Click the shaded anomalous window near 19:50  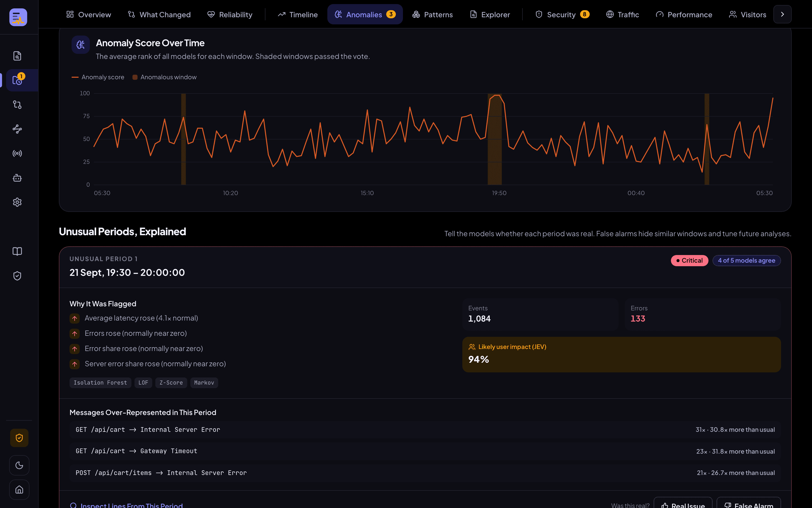pos(495,139)
